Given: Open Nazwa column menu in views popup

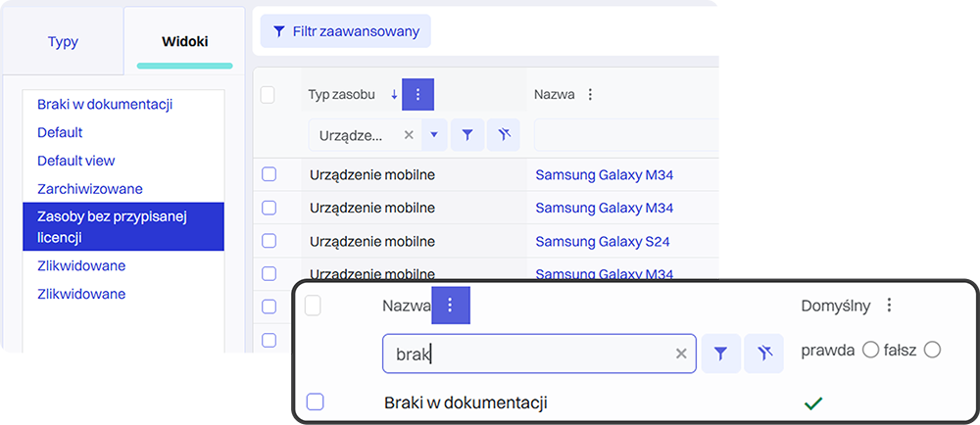Looking at the screenshot, I should click(x=451, y=306).
